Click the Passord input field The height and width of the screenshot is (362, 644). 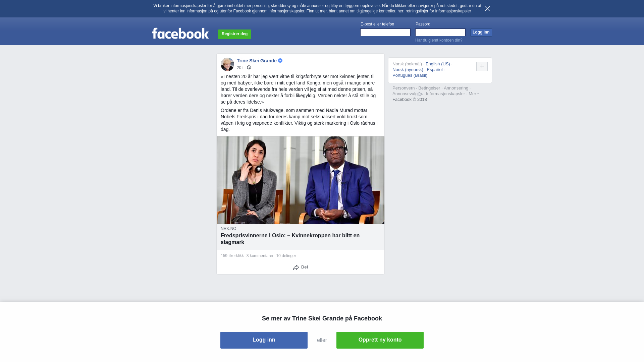tap(440, 32)
